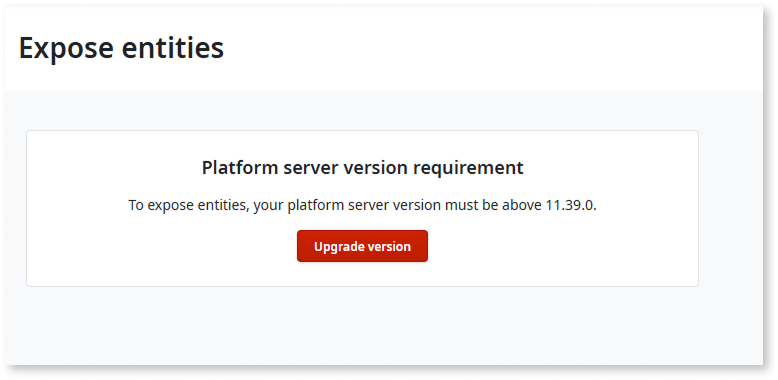The height and width of the screenshot is (380, 778).
Task: Select the Expose entities page title
Action: tap(122, 48)
